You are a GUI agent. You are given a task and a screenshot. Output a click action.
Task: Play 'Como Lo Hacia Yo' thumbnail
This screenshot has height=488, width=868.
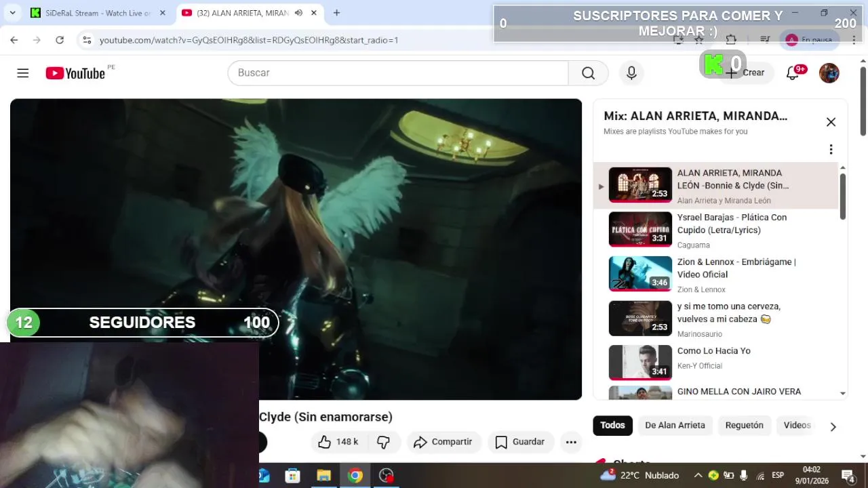[x=640, y=363]
